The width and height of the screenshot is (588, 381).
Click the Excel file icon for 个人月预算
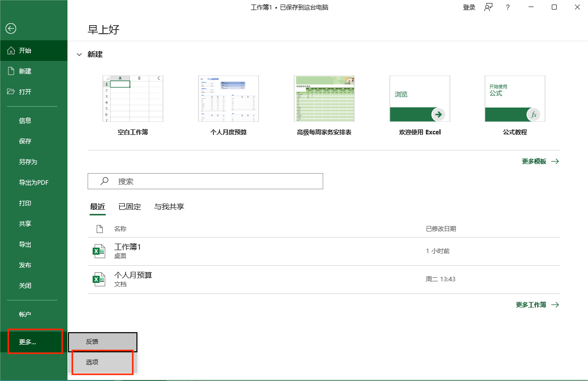[x=98, y=279]
